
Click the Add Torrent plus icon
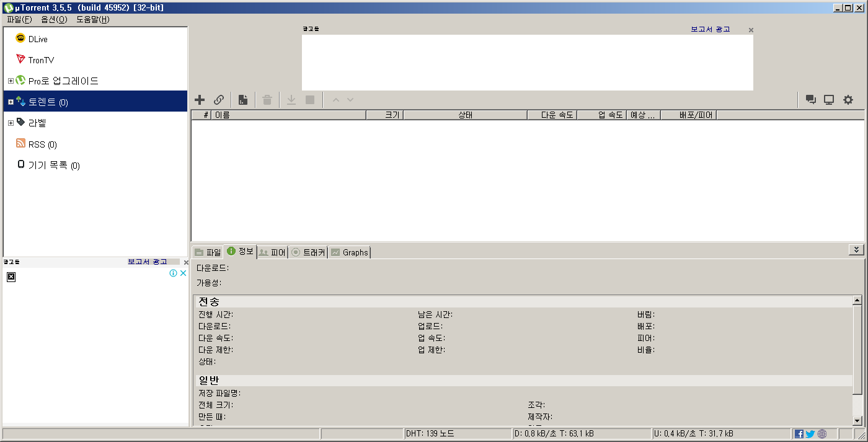[x=200, y=100]
